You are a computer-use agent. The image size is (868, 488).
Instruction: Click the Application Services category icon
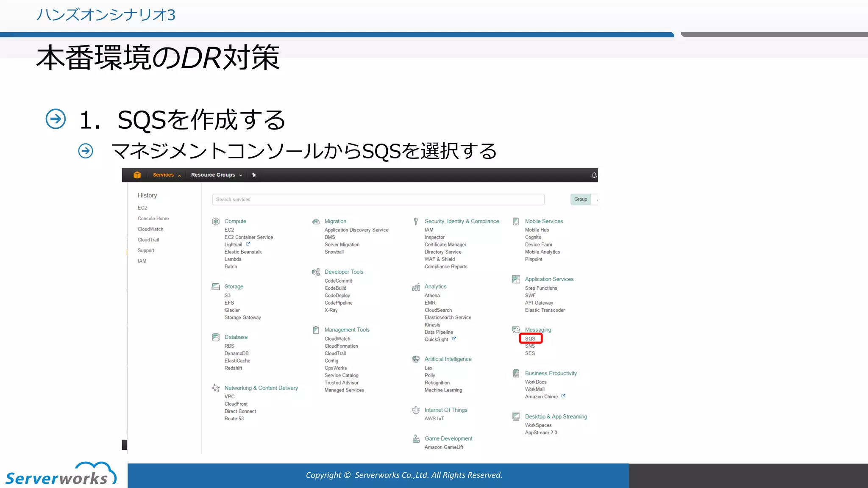(516, 279)
